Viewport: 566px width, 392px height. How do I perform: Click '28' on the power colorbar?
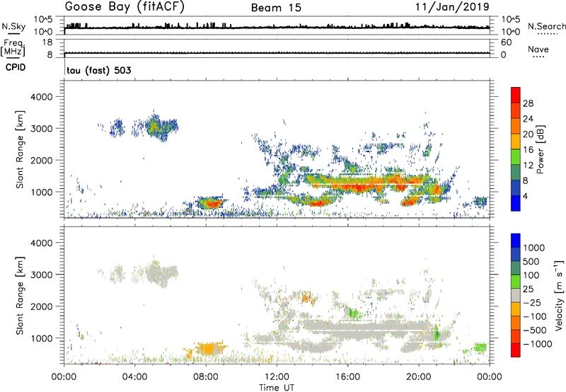[x=528, y=103]
